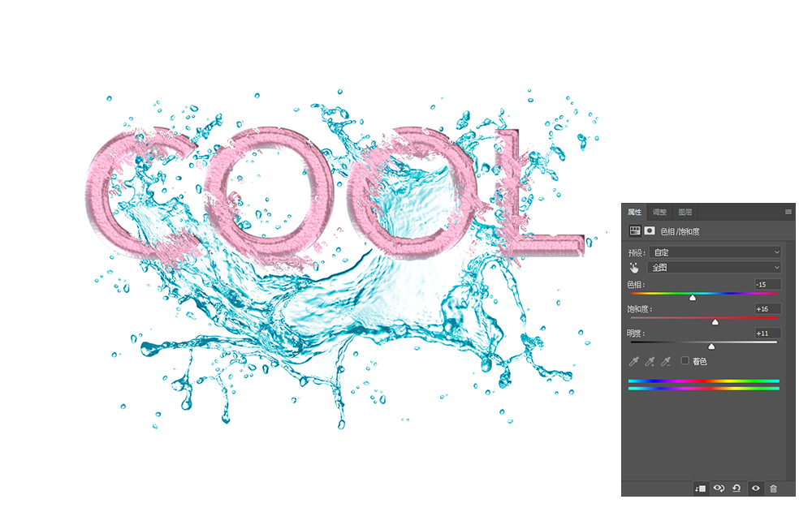The image size is (812, 525).
Task: Click the layer mask icon in panel header
Action: pyautogui.click(x=650, y=231)
